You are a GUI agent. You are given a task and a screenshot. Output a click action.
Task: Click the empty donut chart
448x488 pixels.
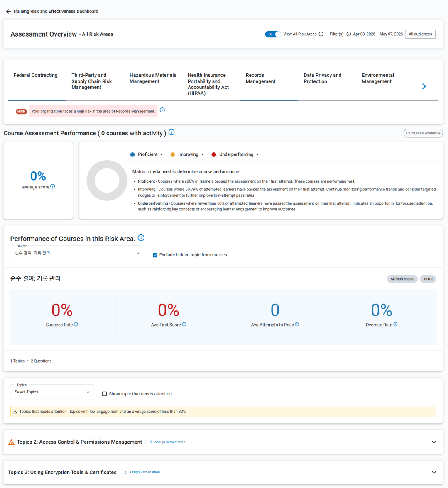click(107, 181)
